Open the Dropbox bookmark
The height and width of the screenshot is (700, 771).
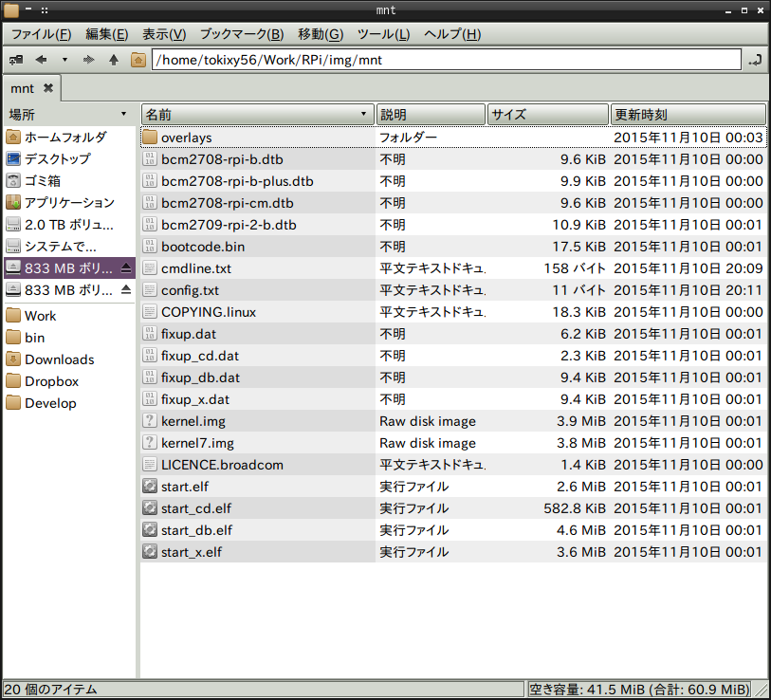click(x=69, y=381)
